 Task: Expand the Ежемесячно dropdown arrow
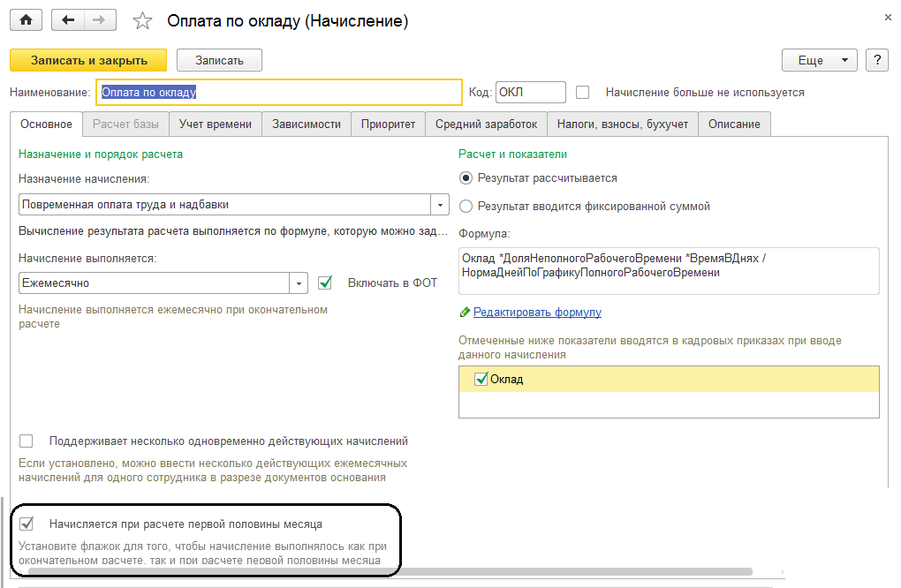299,283
